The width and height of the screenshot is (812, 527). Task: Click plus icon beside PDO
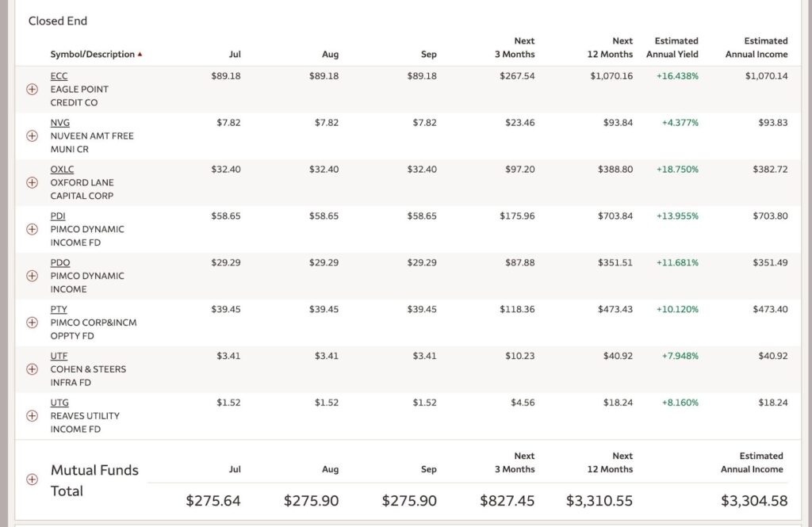click(x=33, y=276)
